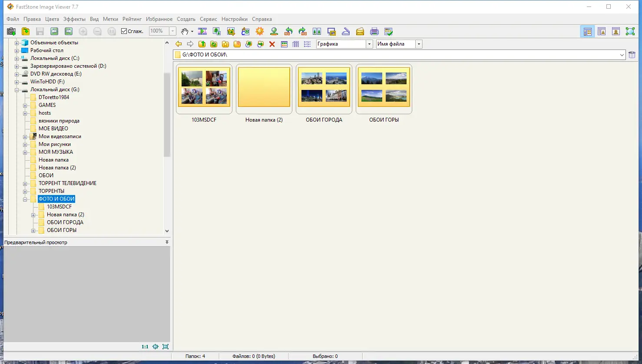Open the Эффекты menu
This screenshot has width=642, height=364.
tap(74, 19)
